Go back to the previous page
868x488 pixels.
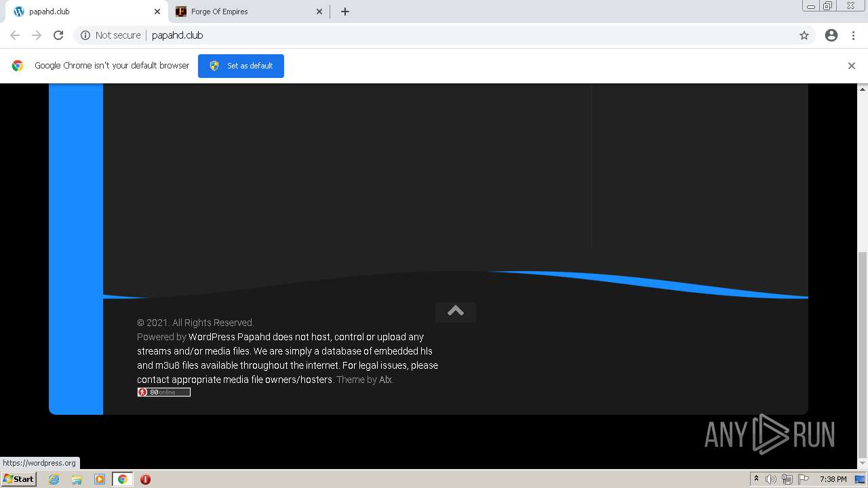click(x=15, y=35)
